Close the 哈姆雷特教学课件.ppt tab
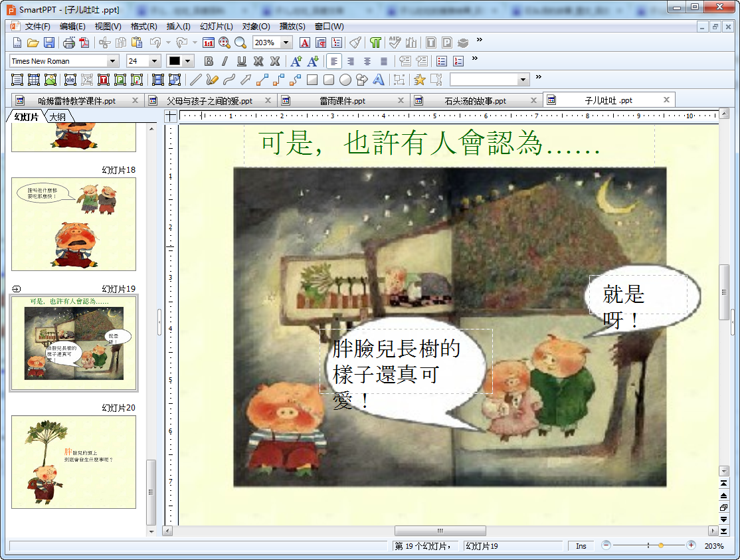 pyautogui.click(x=135, y=100)
